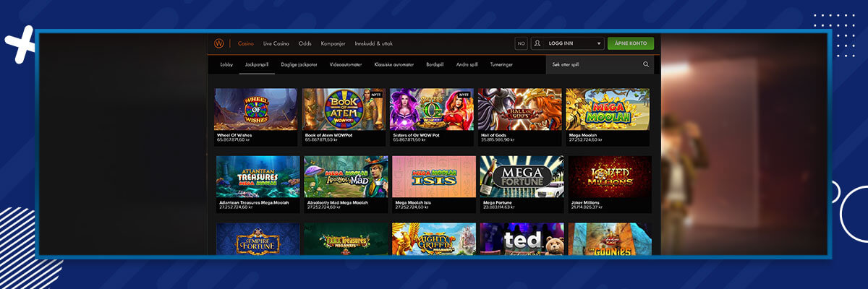Select the Bordspill tab
Image resolution: width=868 pixels, height=289 pixels.
tap(435, 64)
